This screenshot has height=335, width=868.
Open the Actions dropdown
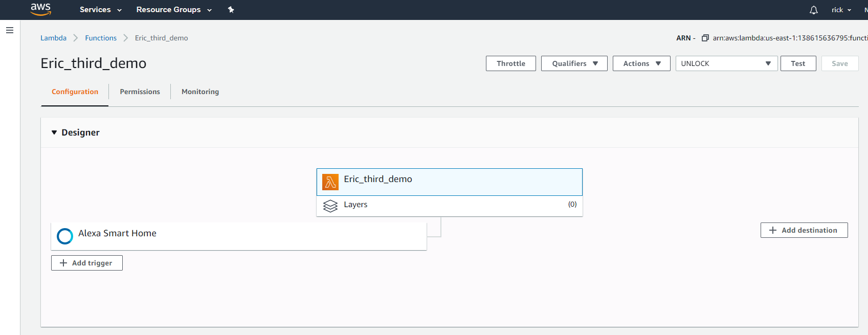click(641, 63)
